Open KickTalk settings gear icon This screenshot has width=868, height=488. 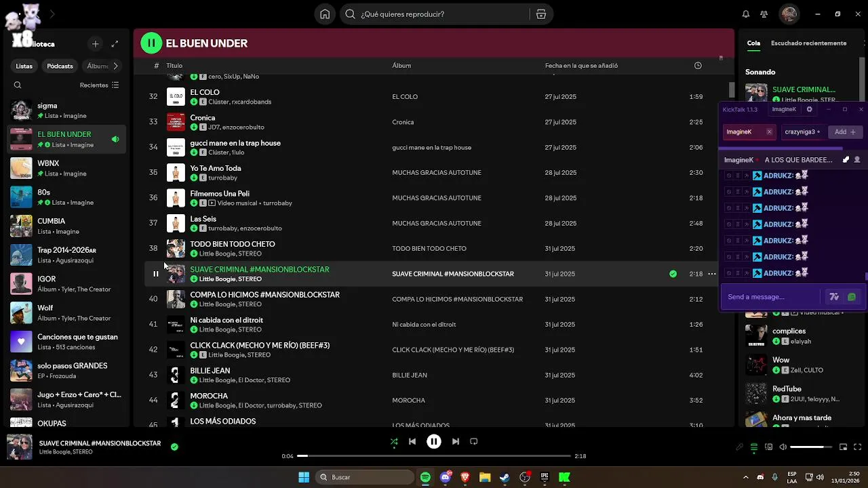(809, 109)
